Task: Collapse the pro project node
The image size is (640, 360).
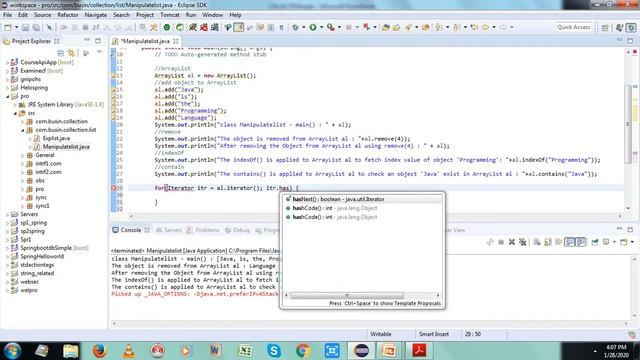Action: (x=7, y=96)
